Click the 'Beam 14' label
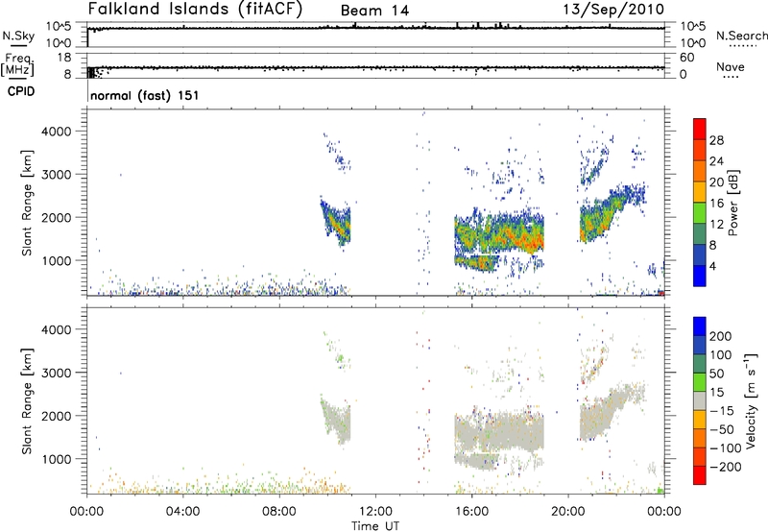 (x=374, y=11)
